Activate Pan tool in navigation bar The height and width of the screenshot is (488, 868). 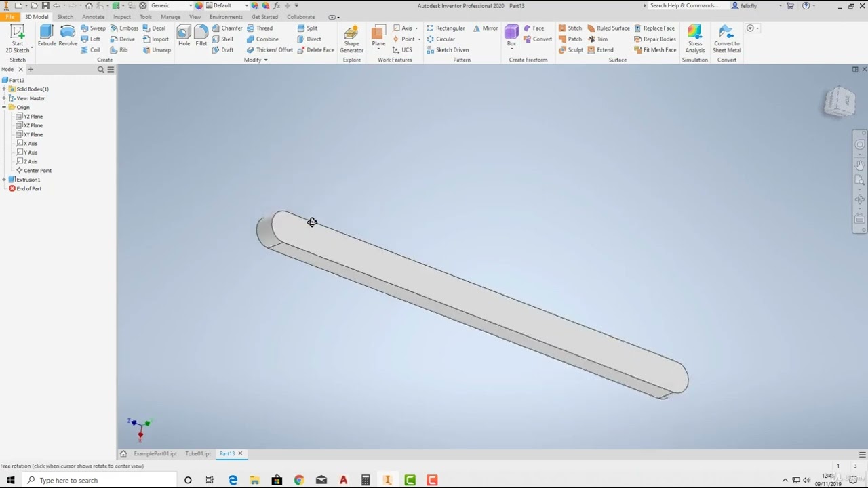(860, 165)
